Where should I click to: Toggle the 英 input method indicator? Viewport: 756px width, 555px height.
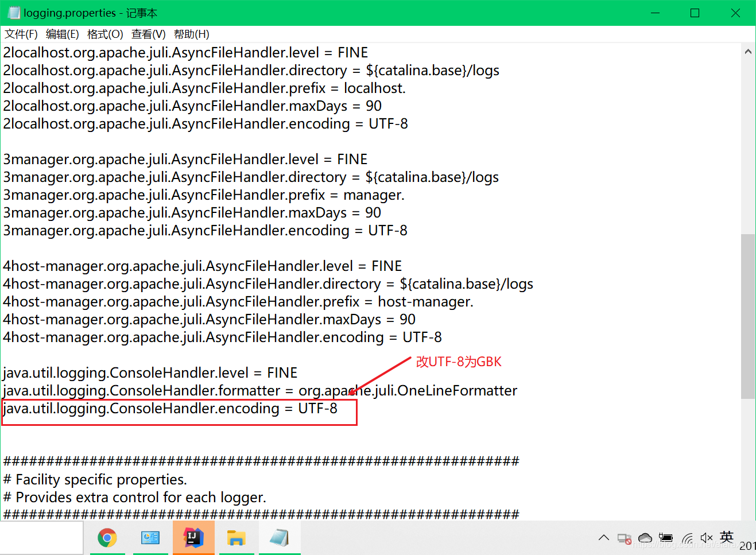[x=727, y=537]
